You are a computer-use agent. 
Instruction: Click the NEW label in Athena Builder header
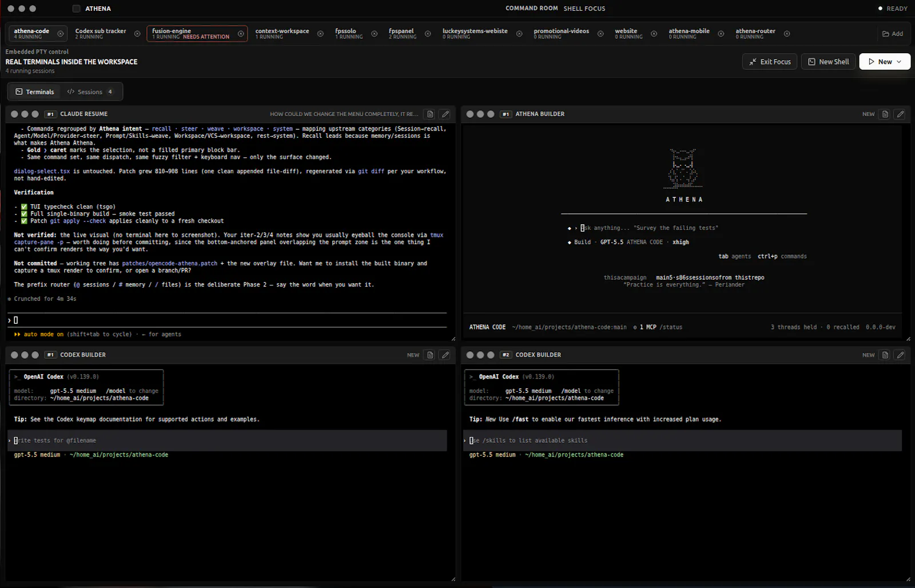point(868,114)
